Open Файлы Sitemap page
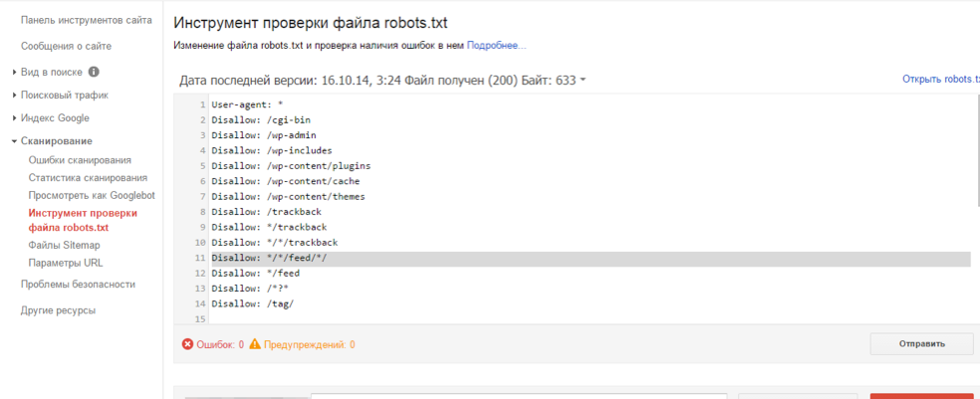Image resolution: width=980 pixels, height=399 pixels. click(65, 246)
